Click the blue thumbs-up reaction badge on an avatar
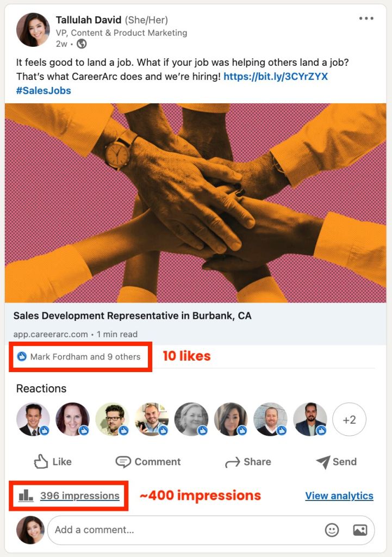392x557 pixels. [45, 430]
